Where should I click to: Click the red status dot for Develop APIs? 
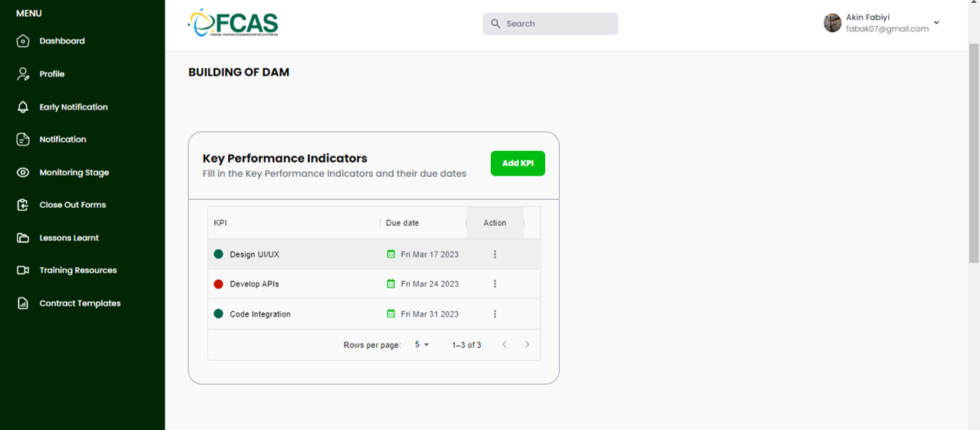(x=218, y=284)
